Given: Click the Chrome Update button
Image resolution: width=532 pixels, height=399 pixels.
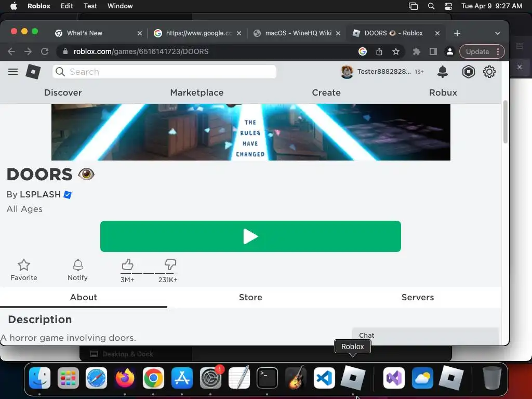Looking at the screenshot, I should (477, 51).
